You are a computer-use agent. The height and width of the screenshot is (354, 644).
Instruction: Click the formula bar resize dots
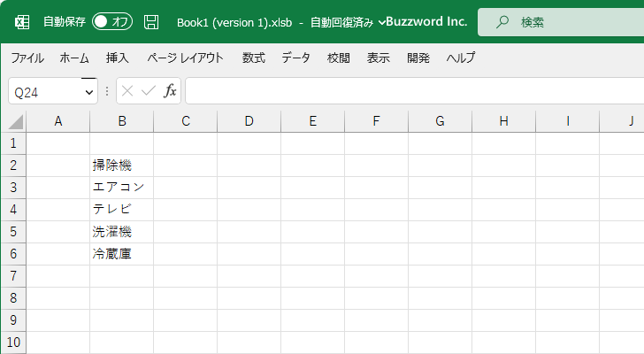107,91
